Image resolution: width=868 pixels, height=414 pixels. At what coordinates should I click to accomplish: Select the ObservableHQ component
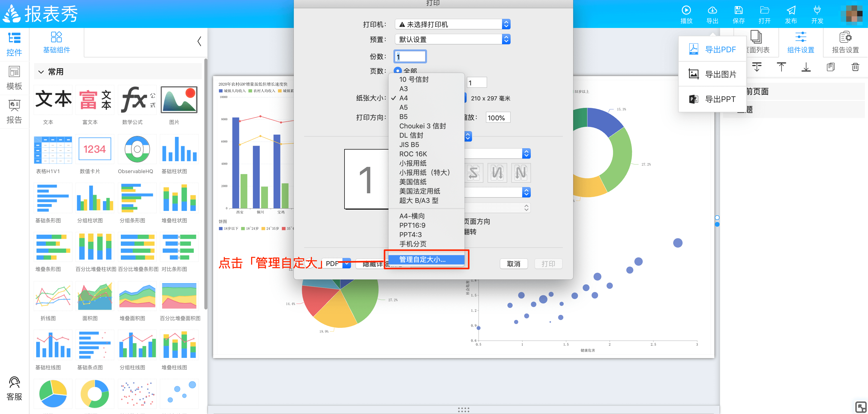[x=137, y=149]
